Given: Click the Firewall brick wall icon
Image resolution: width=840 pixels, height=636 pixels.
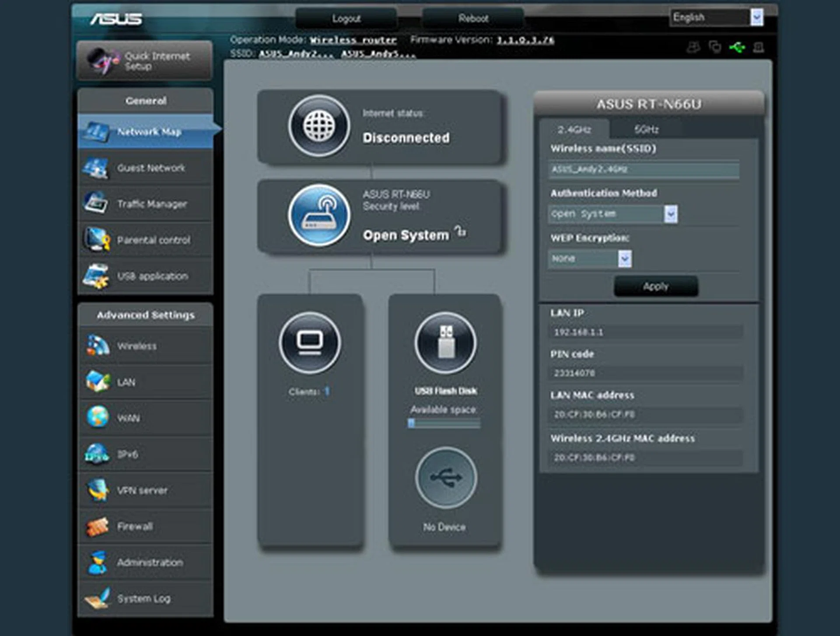Looking at the screenshot, I should click(97, 527).
